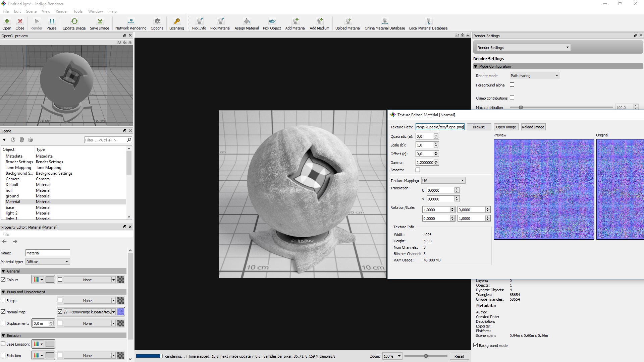Viewport: 644px width, 362px height.
Task: Click the Open Image button
Action: tap(506, 127)
